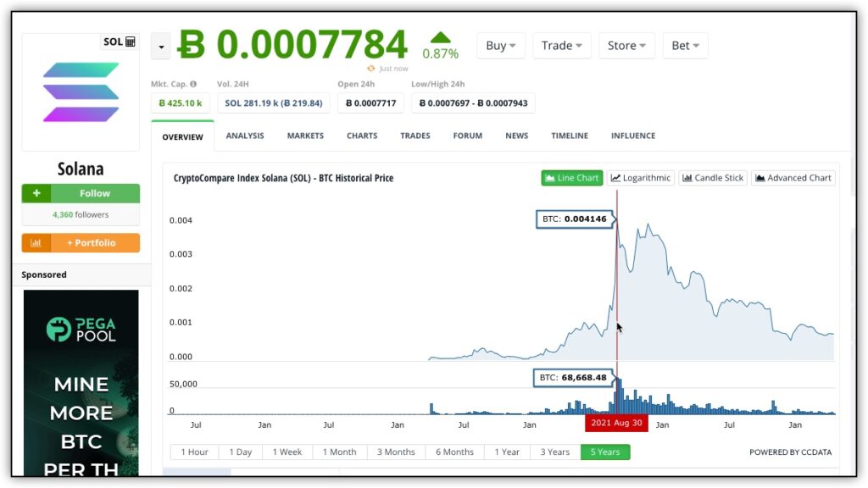Click the Vol. 24H value SOL 281.19 k
This screenshot has height=488, width=868.
pyautogui.click(x=274, y=103)
